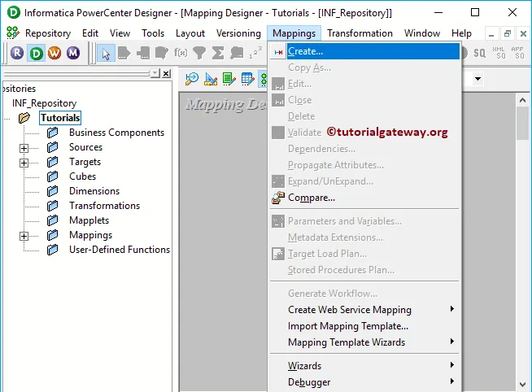Choose Import Mapping Template...

point(364,326)
